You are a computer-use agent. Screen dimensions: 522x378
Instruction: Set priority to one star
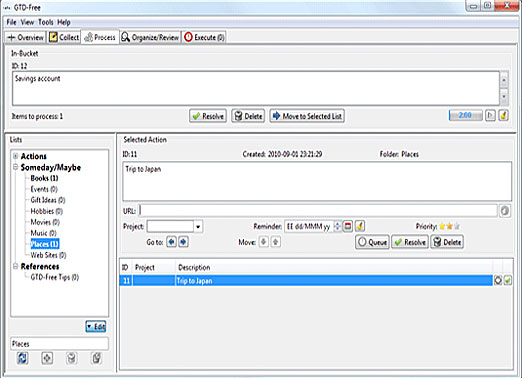442,227
